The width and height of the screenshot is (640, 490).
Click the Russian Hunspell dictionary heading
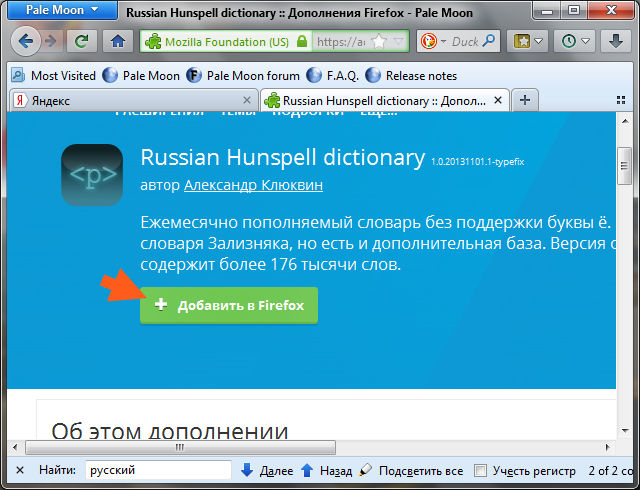coord(282,158)
